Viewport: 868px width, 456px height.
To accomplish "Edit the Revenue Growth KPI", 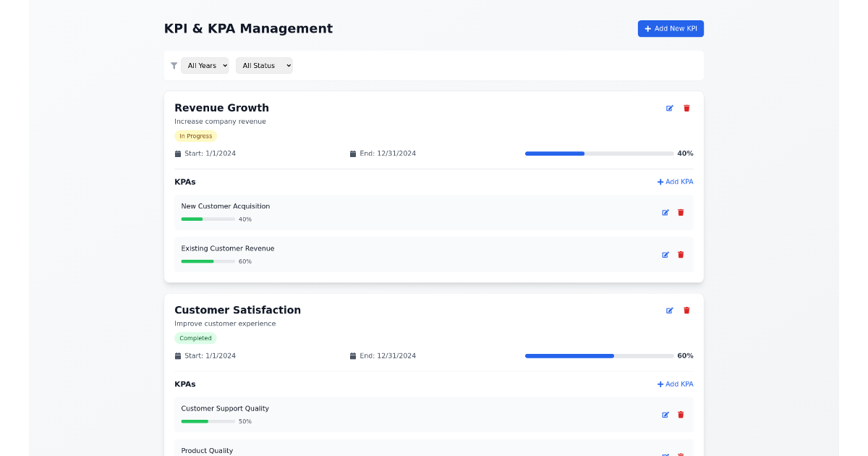I will (669, 108).
